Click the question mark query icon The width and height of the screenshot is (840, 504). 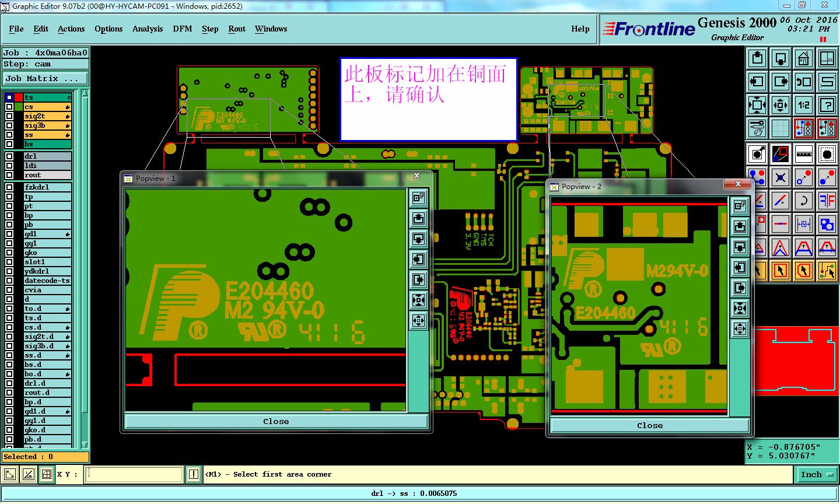pos(827,105)
